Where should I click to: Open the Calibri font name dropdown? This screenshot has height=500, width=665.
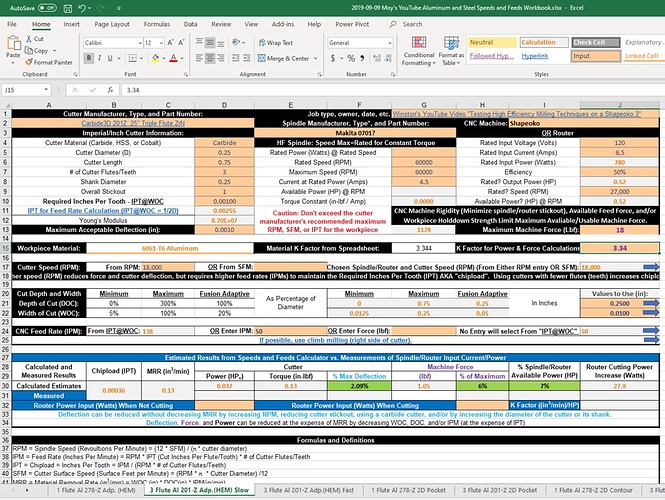pos(140,43)
